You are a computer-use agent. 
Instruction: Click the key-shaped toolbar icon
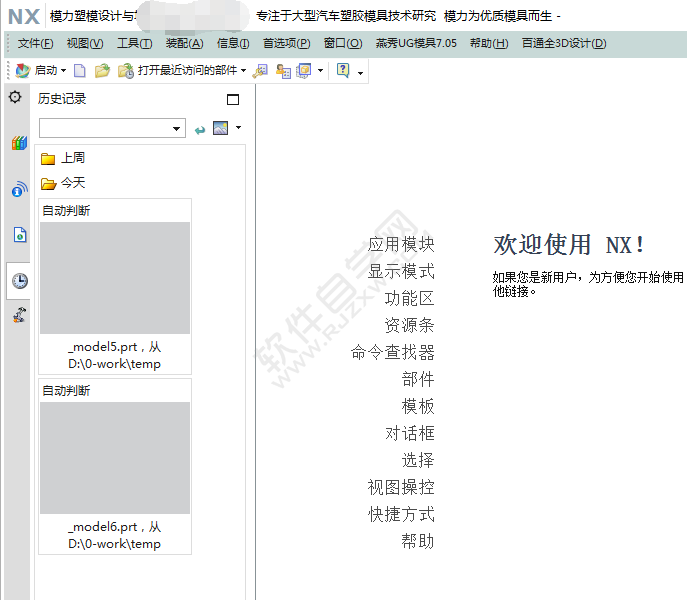coord(260,71)
